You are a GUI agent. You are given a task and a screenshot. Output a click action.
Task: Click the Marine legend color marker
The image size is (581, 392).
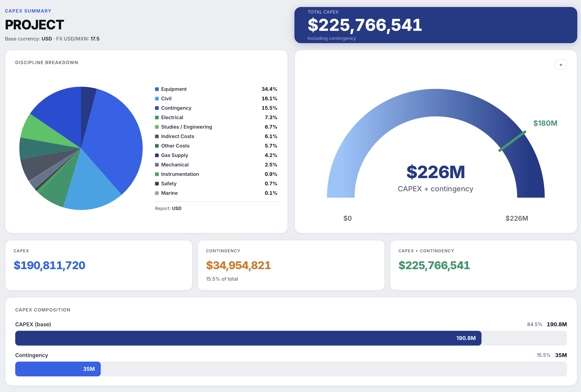click(x=157, y=193)
